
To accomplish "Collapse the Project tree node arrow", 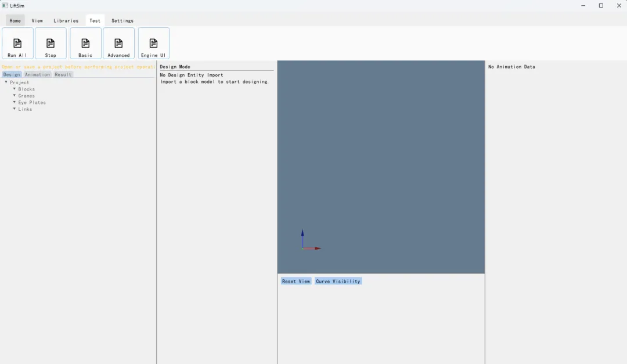I will point(6,82).
